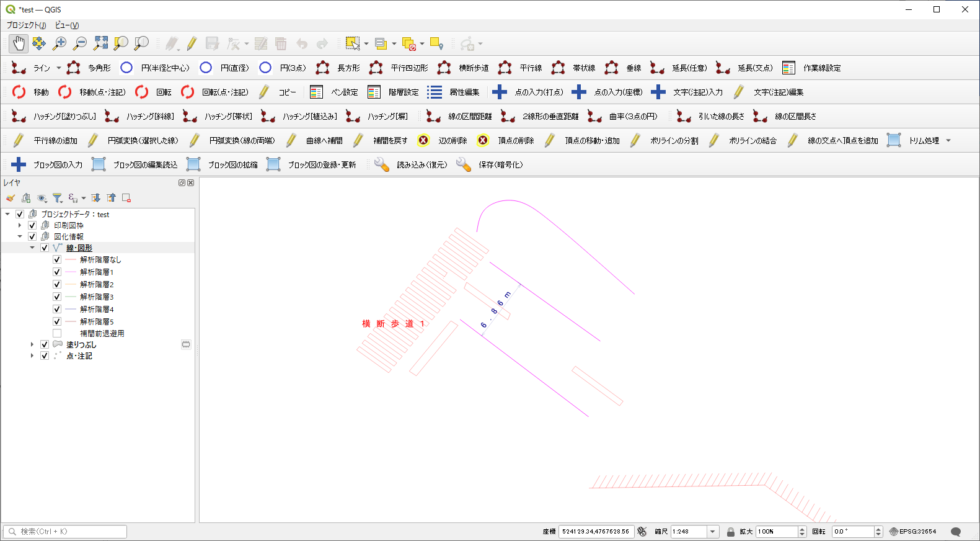The height and width of the screenshot is (541, 980).
Task: Expand the 印刷図枠 layer group
Action: (20, 225)
